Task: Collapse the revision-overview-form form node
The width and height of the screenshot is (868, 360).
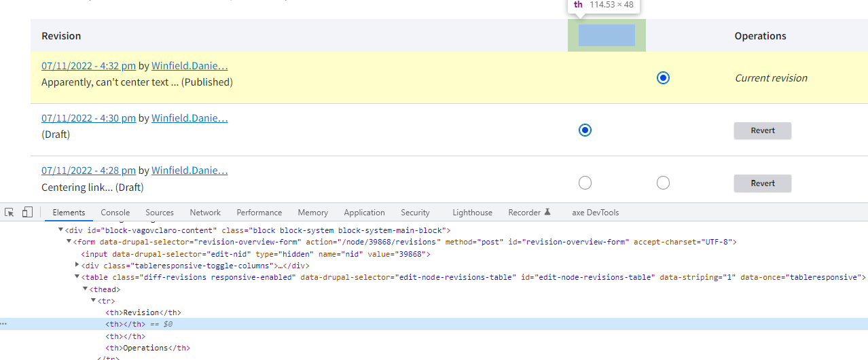Action: click(x=69, y=242)
